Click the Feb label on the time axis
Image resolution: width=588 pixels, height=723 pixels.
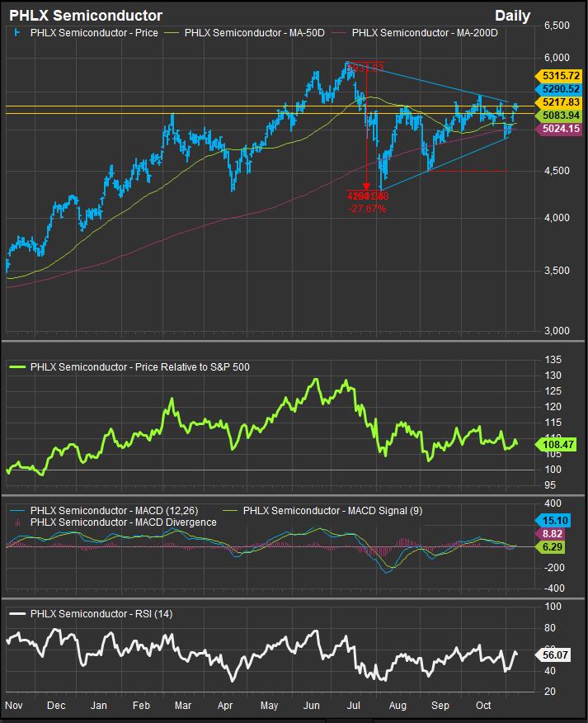pyautogui.click(x=141, y=706)
